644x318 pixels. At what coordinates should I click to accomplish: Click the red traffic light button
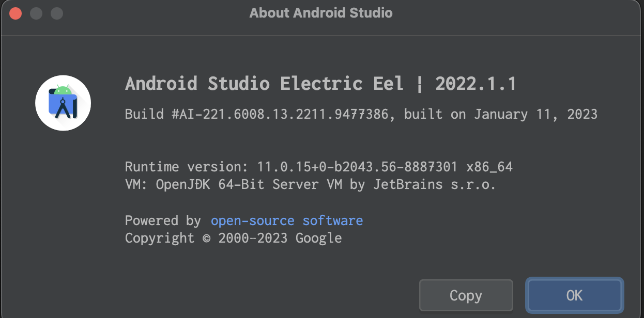coord(16,13)
